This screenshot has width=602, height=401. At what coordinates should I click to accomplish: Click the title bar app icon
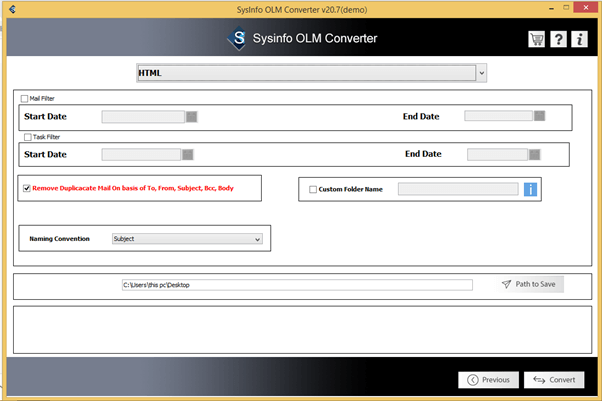click(12, 9)
